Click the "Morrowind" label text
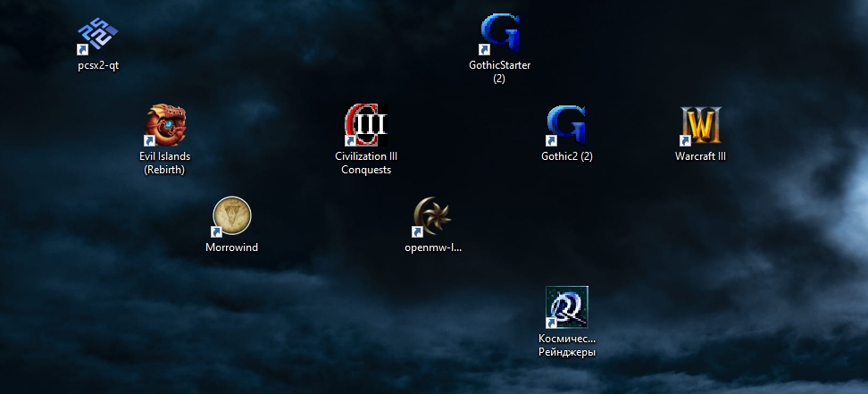The image size is (868, 394). point(231,247)
